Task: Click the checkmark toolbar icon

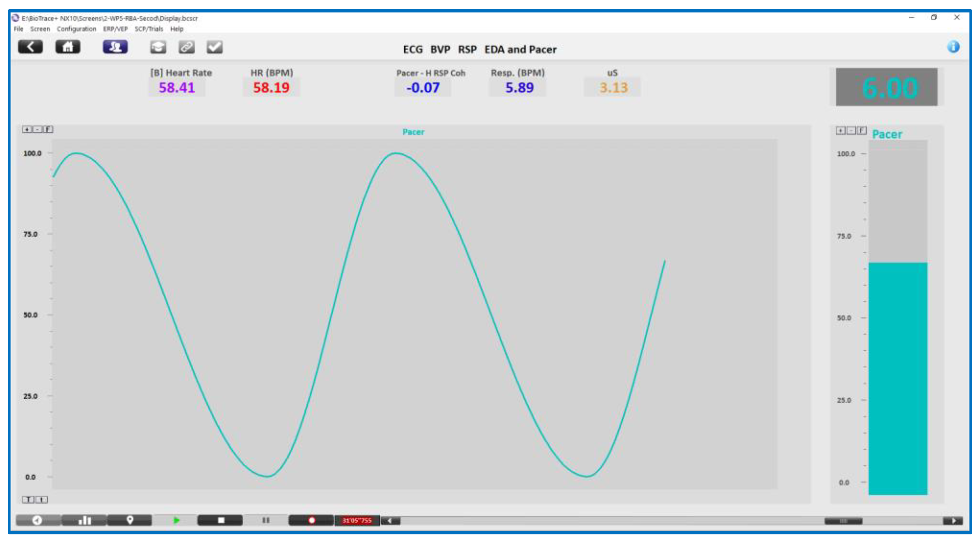Action: [214, 48]
